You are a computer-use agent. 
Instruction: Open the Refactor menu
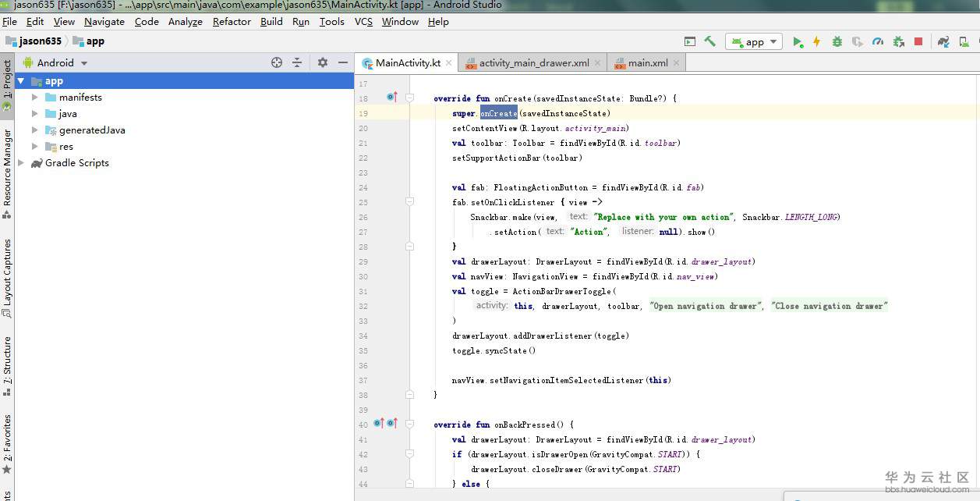232,22
